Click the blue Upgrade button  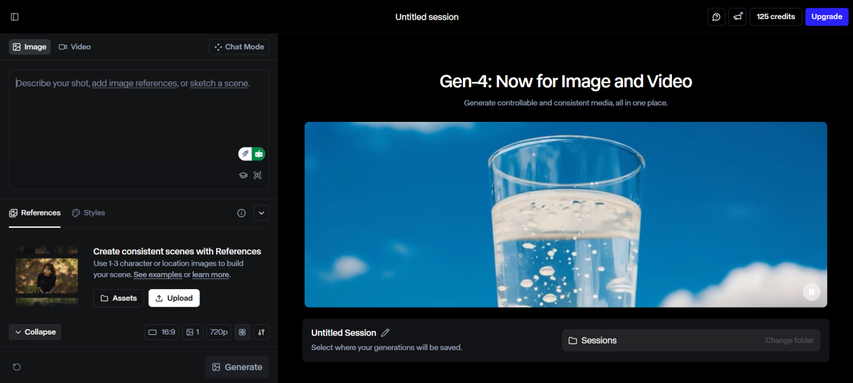tap(826, 17)
